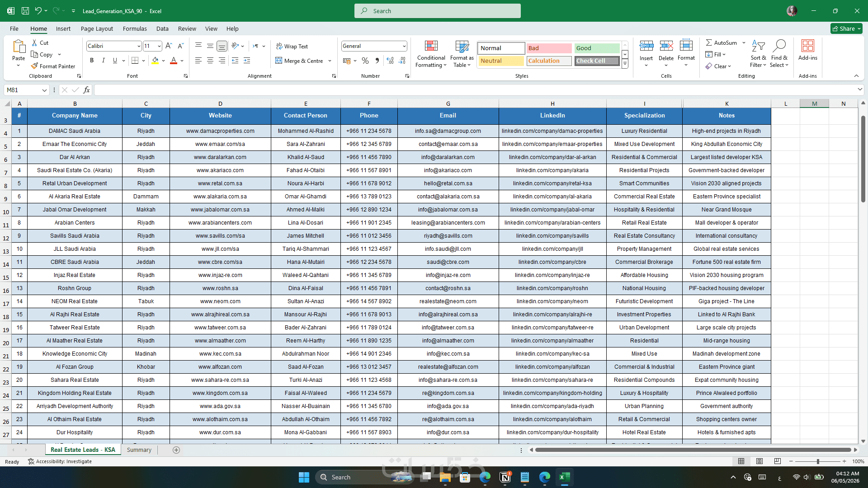868x488 pixels.
Task: Insert cells using the Insert icon
Action: 646,46
